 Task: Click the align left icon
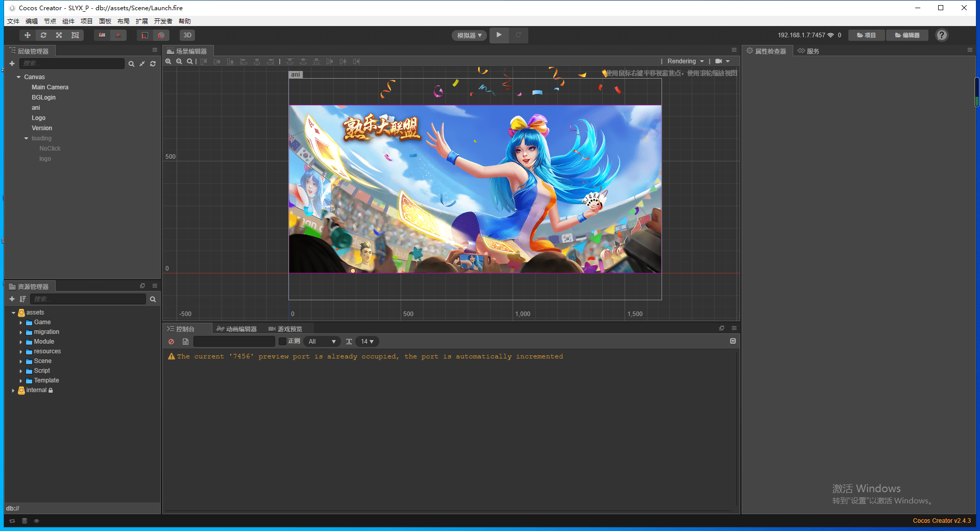pos(244,61)
